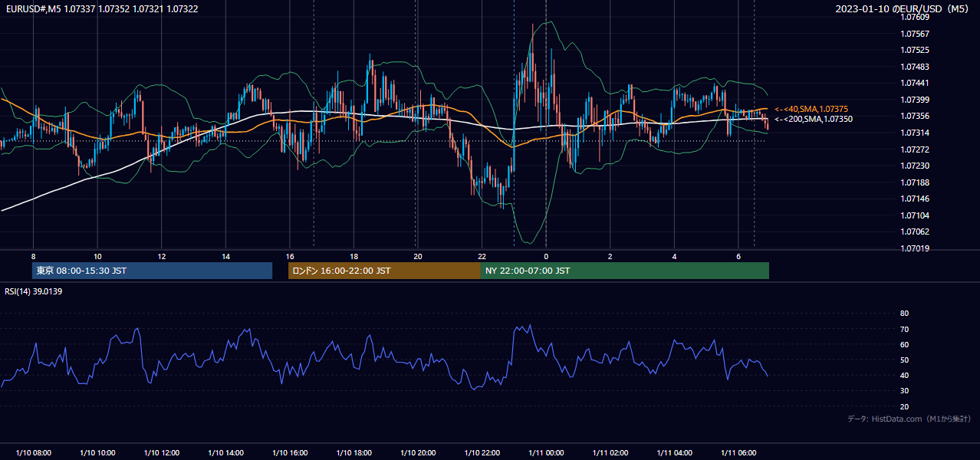This screenshot has height=460, width=980.
Task: Click RSI scale level 20
Action: click(904, 406)
